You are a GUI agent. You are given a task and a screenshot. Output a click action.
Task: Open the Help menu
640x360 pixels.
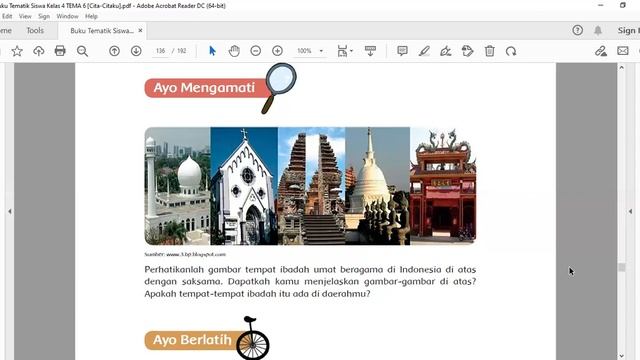[91, 16]
